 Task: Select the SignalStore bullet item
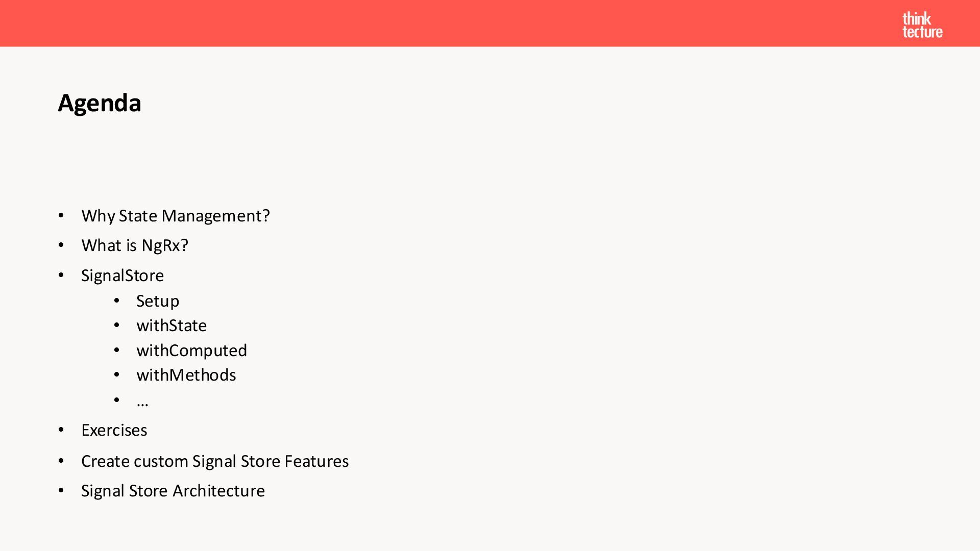[x=122, y=275]
